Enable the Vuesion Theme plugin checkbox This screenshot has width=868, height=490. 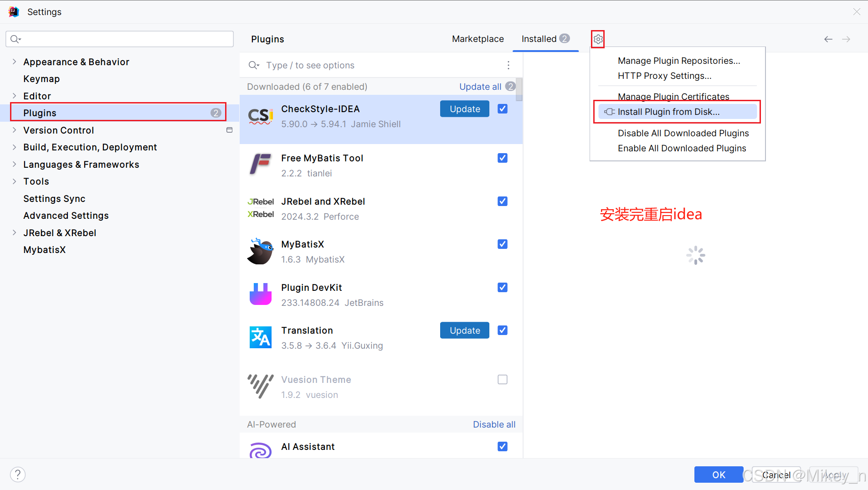coord(503,379)
